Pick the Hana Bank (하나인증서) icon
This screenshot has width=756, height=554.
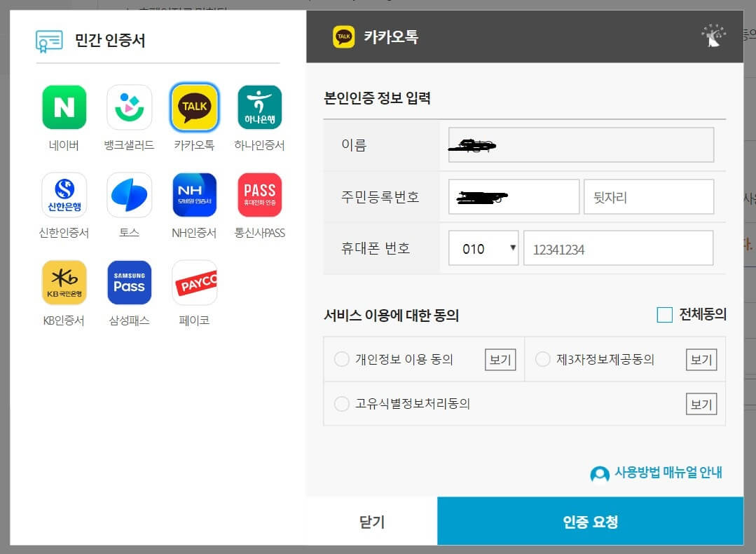tap(259, 107)
